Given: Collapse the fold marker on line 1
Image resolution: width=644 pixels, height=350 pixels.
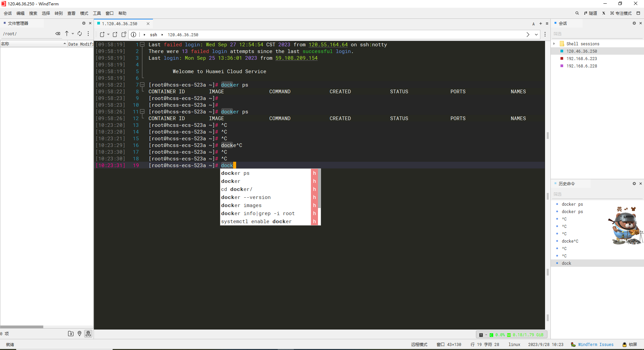Looking at the screenshot, I should point(142,45).
